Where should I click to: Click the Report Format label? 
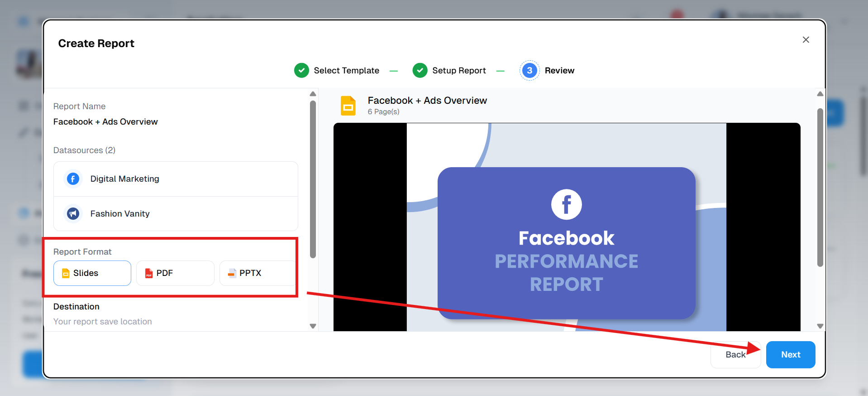point(82,252)
